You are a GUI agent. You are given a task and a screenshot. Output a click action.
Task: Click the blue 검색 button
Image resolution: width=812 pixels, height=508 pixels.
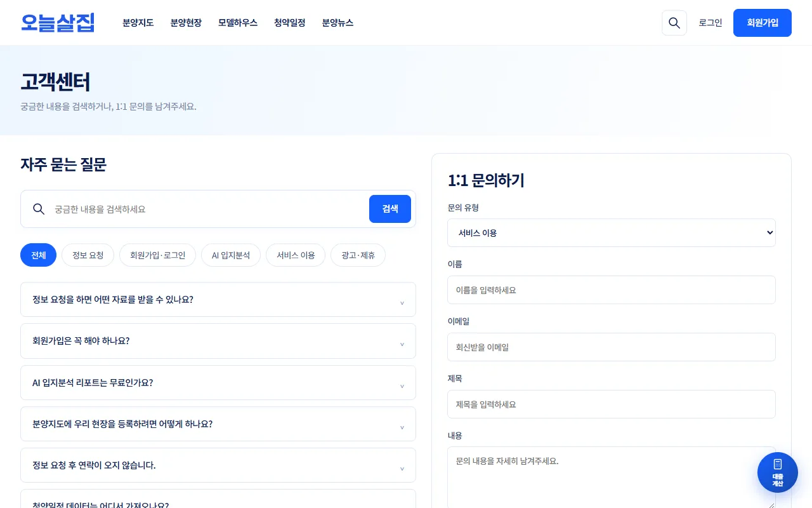coord(390,209)
